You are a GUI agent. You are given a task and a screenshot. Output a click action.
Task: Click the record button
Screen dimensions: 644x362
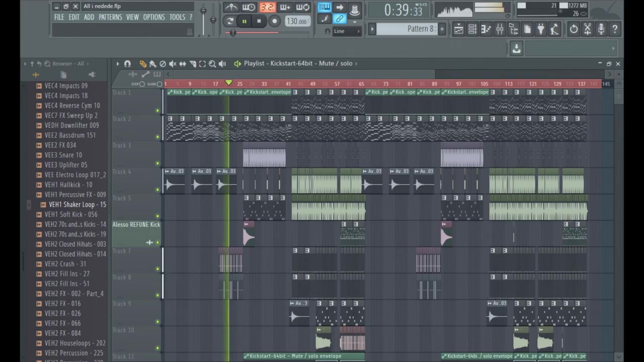point(274,21)
